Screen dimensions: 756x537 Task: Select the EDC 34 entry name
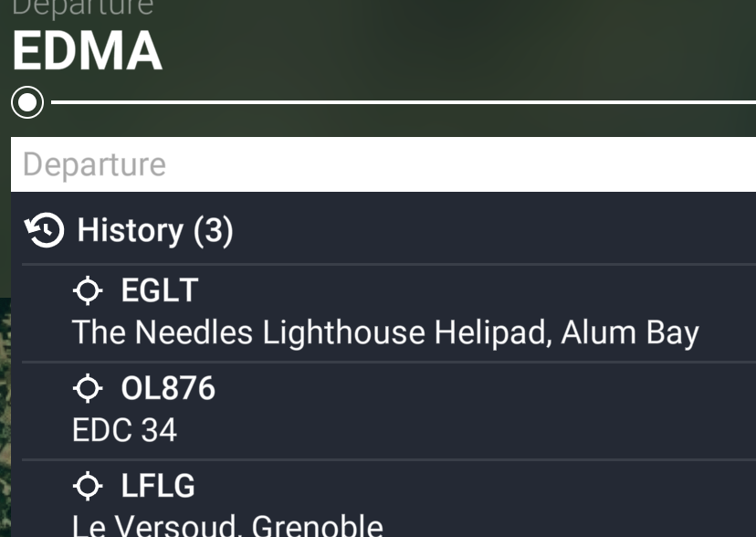pyautogui.click(x=124, y=430)
